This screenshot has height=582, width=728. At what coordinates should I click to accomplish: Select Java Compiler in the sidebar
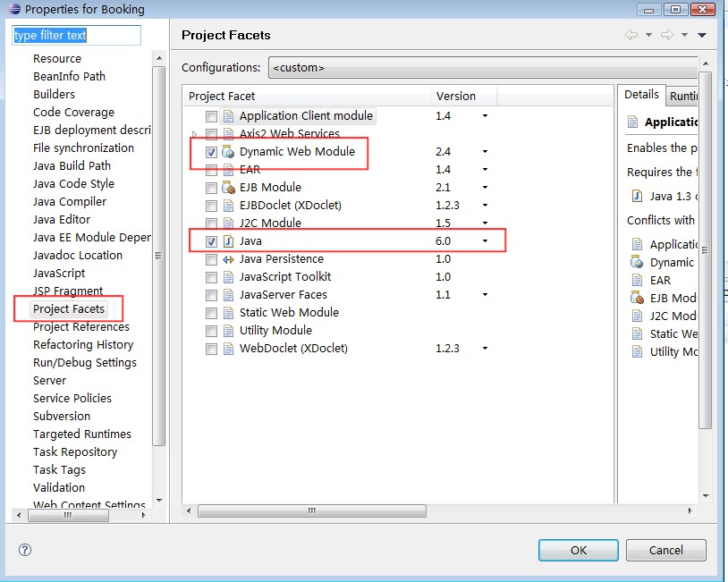pos(70,201)
